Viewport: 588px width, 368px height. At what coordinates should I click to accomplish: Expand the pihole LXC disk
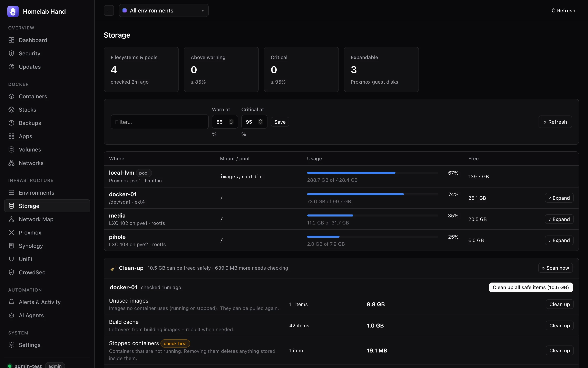[x=559, y=240]
